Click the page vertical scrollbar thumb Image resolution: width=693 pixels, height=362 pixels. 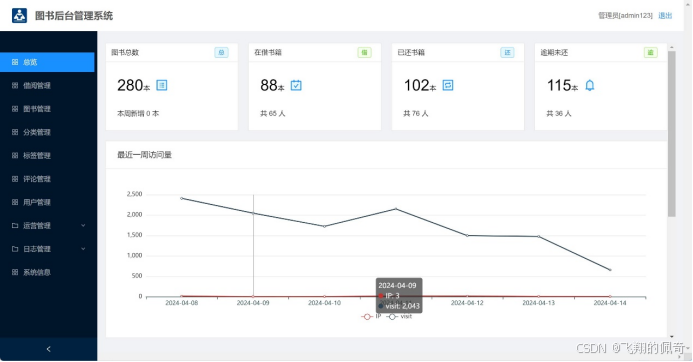tap(672, 134)
